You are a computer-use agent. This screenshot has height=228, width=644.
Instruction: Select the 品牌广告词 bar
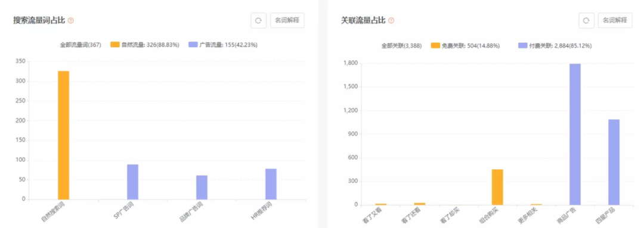pyautogui.click(x=202, y=188)
